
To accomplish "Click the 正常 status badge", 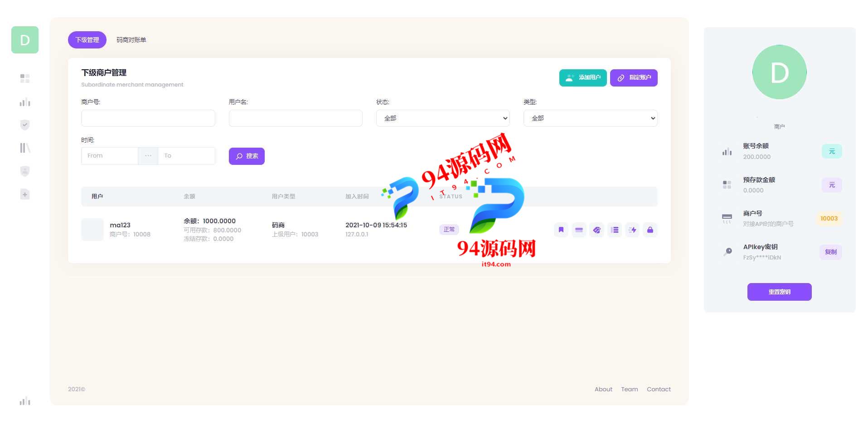I will pos(449,230).
